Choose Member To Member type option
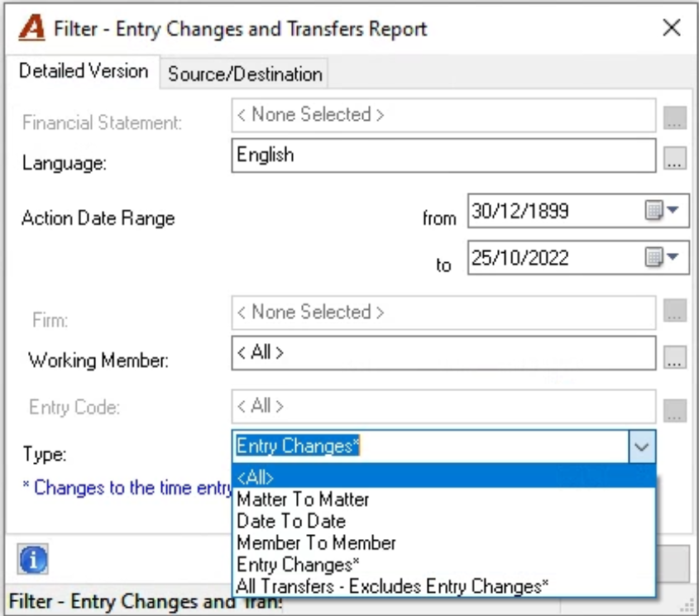Viewport: 699px width, 616px height. 443,543
